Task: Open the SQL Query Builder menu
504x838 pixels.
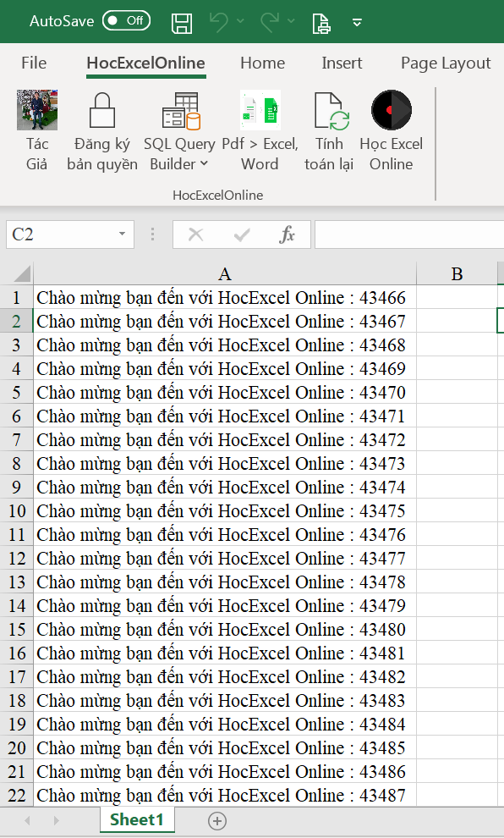Action: coord(179,131)
